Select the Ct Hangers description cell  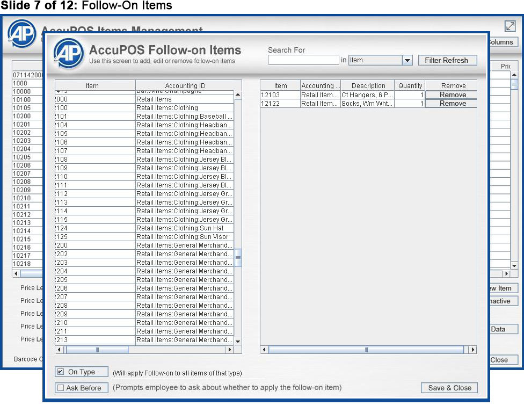click(367, 95)
